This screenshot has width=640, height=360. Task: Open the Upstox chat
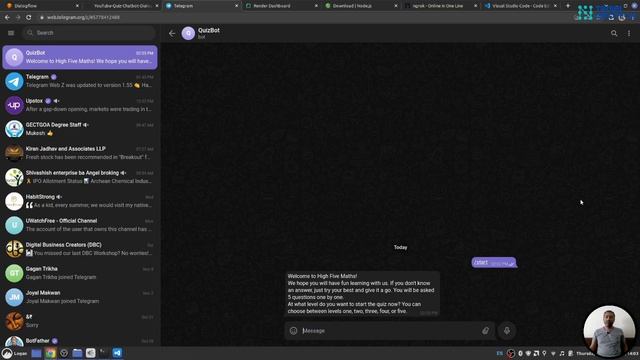[x=80, y=105]
